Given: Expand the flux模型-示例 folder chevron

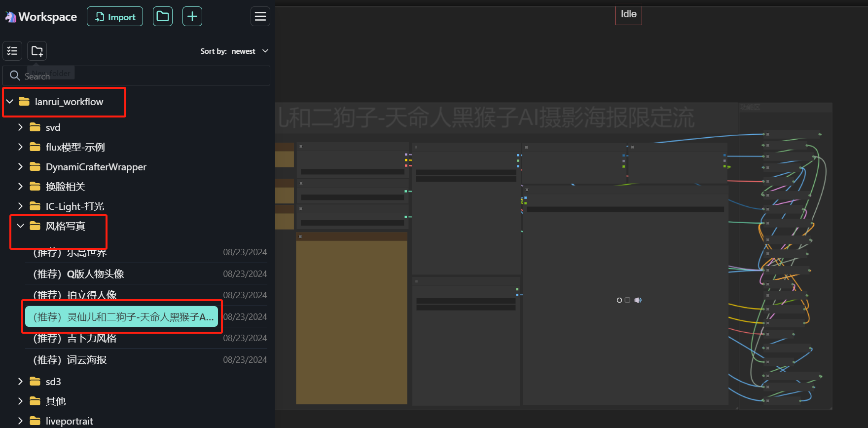Looking at the screenshot, I should tap(20, 147).
